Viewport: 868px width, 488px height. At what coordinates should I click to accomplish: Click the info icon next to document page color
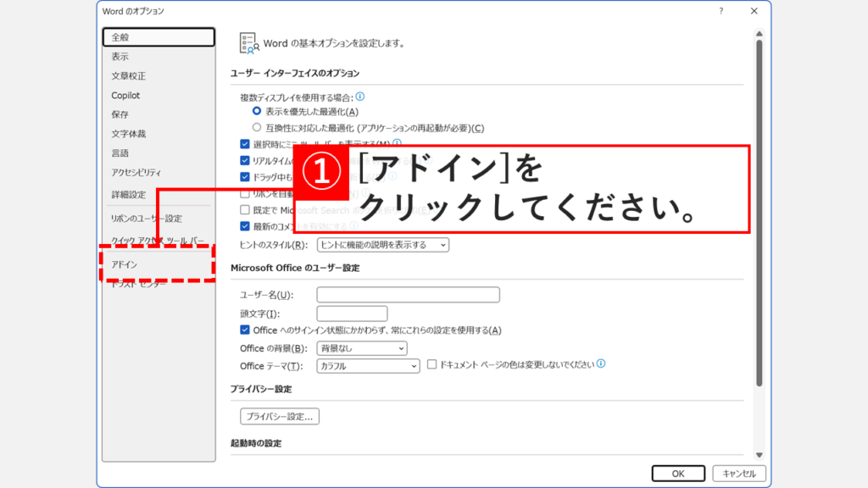point(601,363)
